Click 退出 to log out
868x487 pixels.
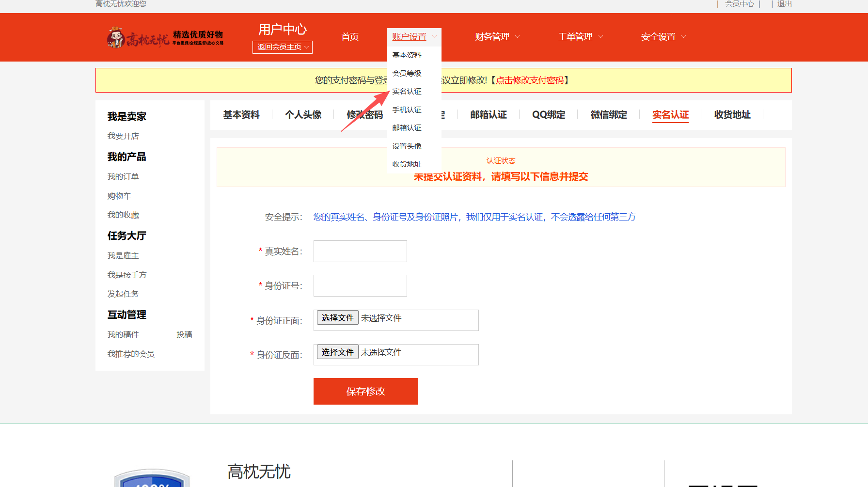click(x=784, y=4)
